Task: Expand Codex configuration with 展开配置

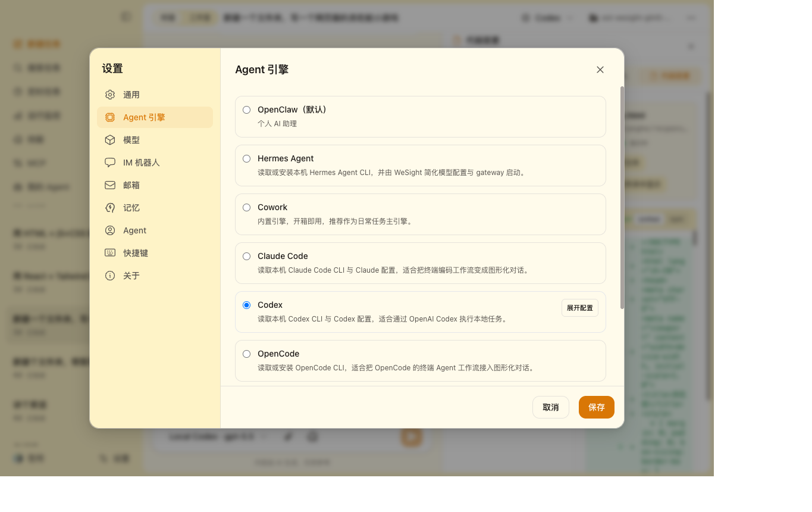Action: (x=580, y=308)
